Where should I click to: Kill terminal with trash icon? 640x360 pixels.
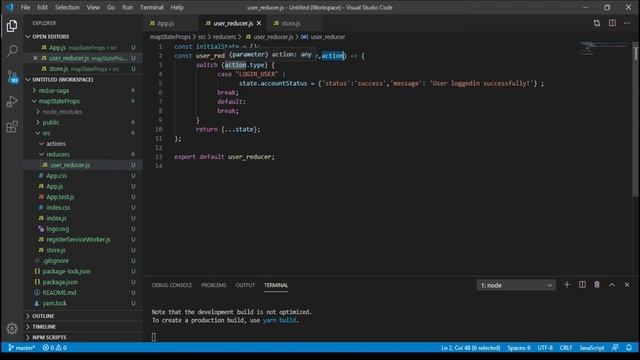pyautogui.click(x=597, y=285)
